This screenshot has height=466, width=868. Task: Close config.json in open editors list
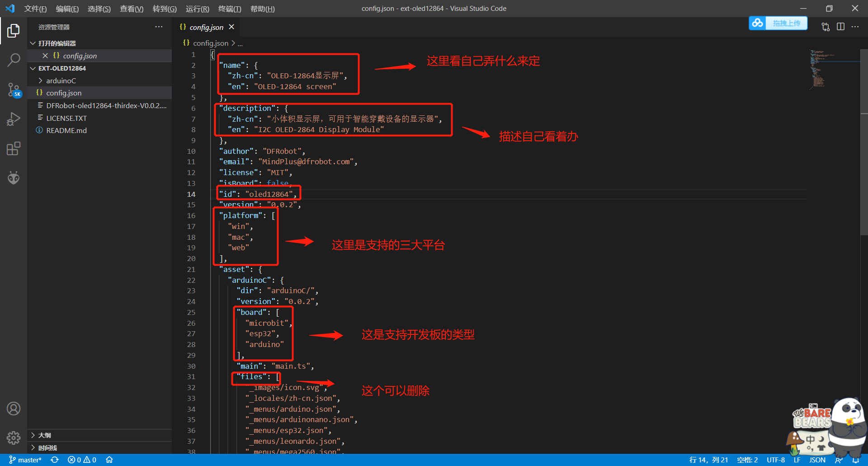click(45, 56)
